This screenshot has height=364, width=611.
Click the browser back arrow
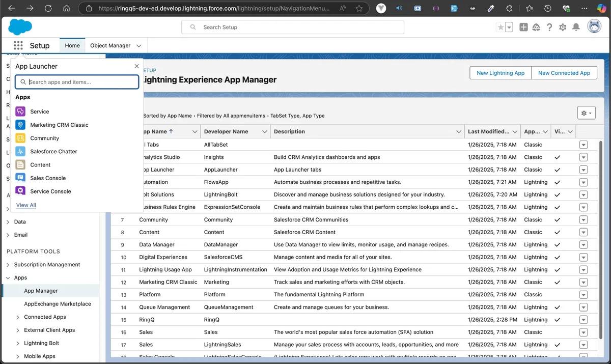[x=12, y=8]
